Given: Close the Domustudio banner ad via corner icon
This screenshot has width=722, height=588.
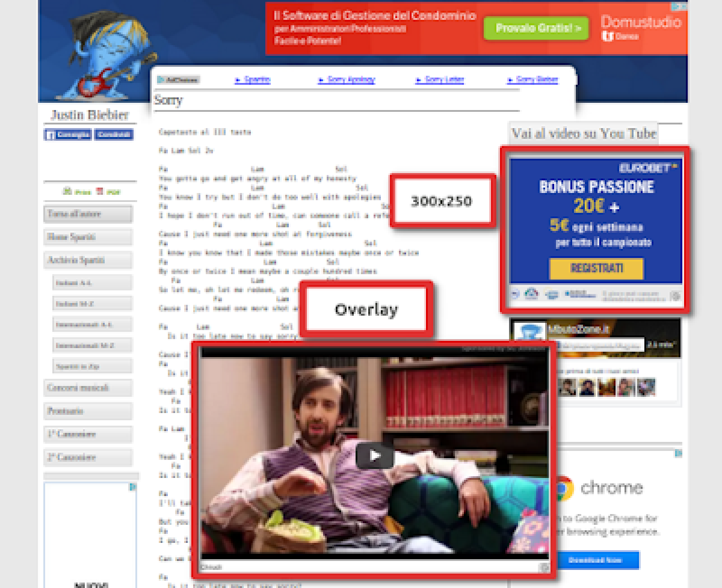Looking at the screenshot, I should point(680,7).
